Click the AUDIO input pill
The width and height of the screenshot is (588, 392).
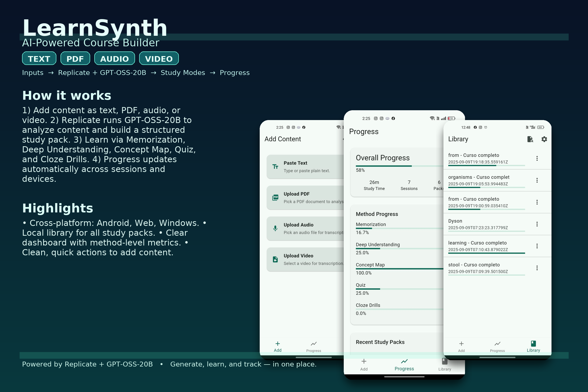pos(114,59)
